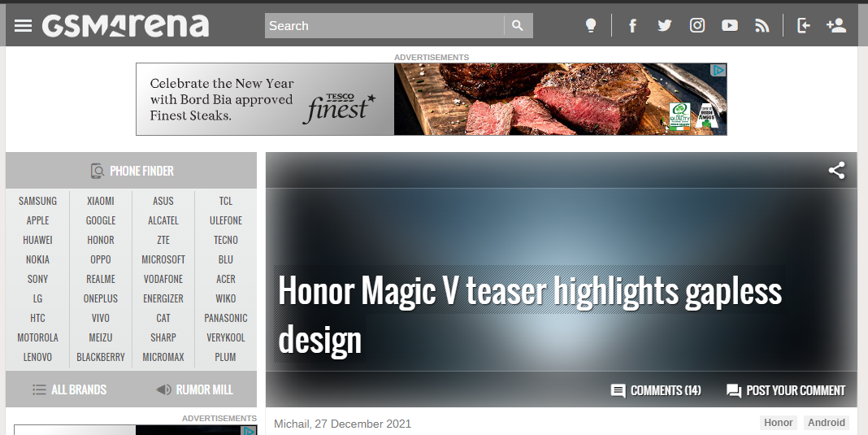
Task: Open LG brand page
Action: pos(37,298)
